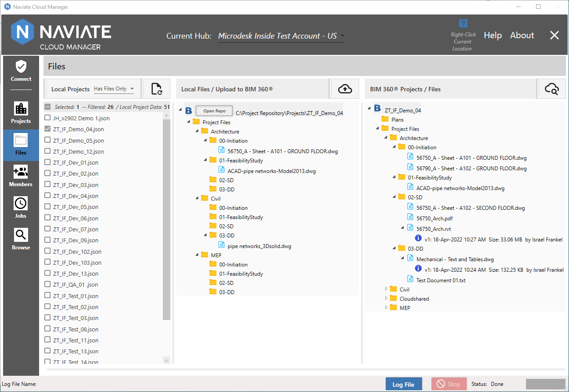Screen dimensions: 569x392
Task: Click the upload to BIM 360 cloud icon
Action: (x=345, y=89)
